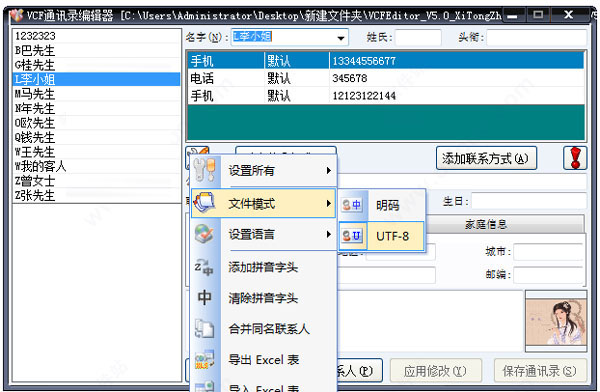Click the globe icon beside 设置语言
Image resolution: width=600 pixels, height=392 pixels.
pyautogui.click(x=204, y=234)
